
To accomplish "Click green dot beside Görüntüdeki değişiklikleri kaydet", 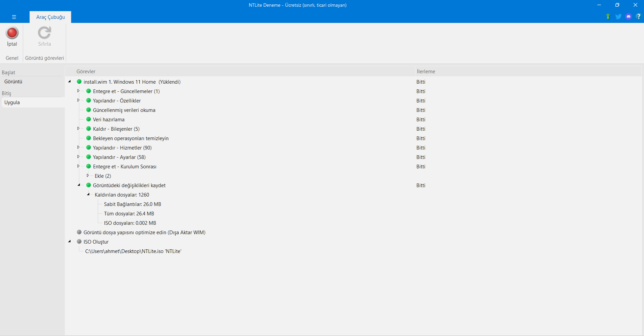I will click(89, 185).
